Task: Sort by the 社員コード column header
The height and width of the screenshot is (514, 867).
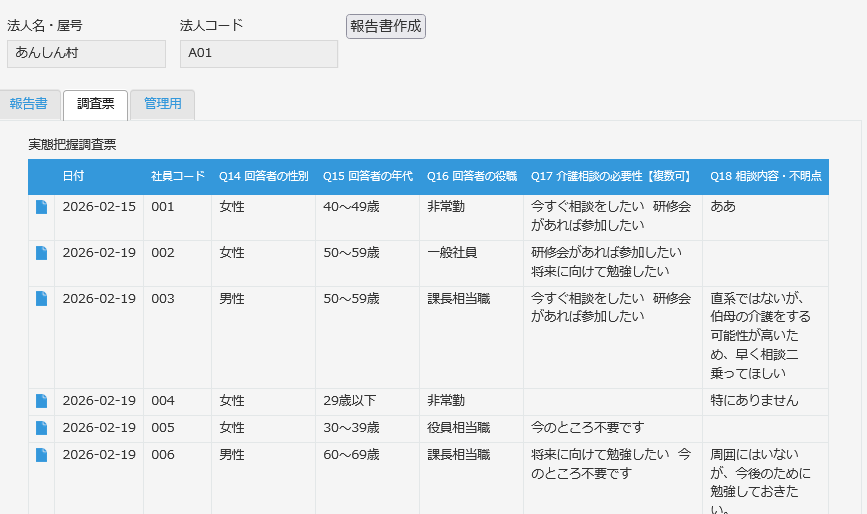Action: (x=177, y=176)
